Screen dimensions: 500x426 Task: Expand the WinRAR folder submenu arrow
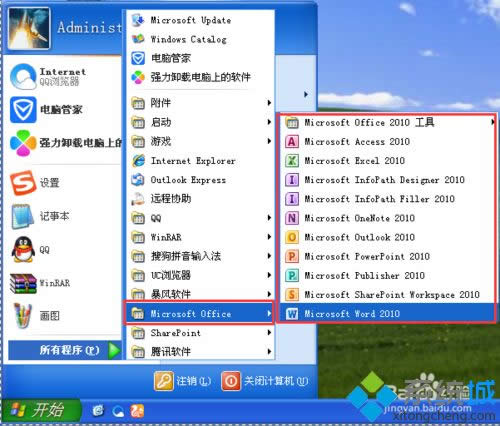(x=269, y=237)
